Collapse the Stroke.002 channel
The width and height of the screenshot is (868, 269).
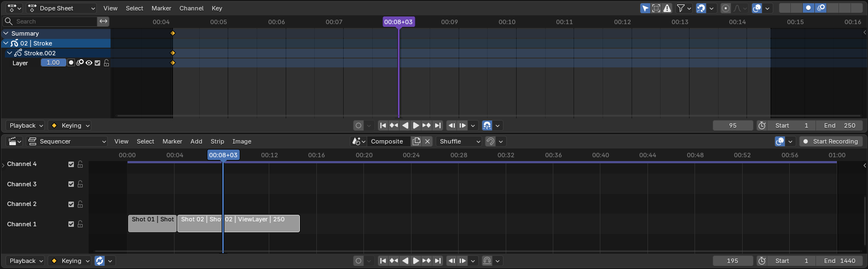click(x=10, y=53)
